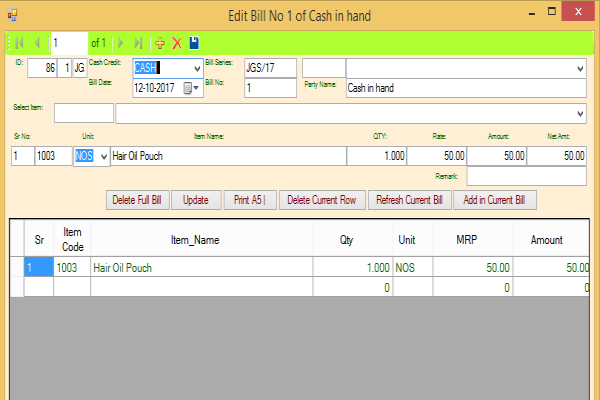Select grid cell Sr 1
Viewport: 600px width, 400px height.
tap(39, 267)
